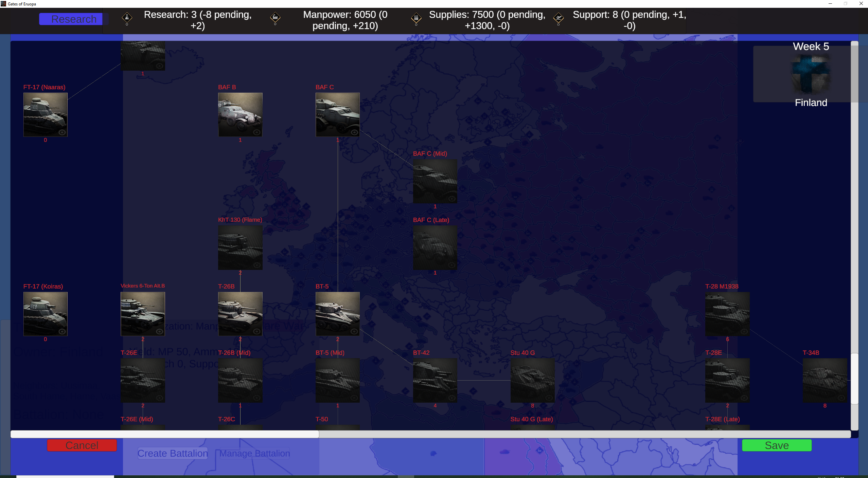Click the T-50 label

(x=322, y=419)
